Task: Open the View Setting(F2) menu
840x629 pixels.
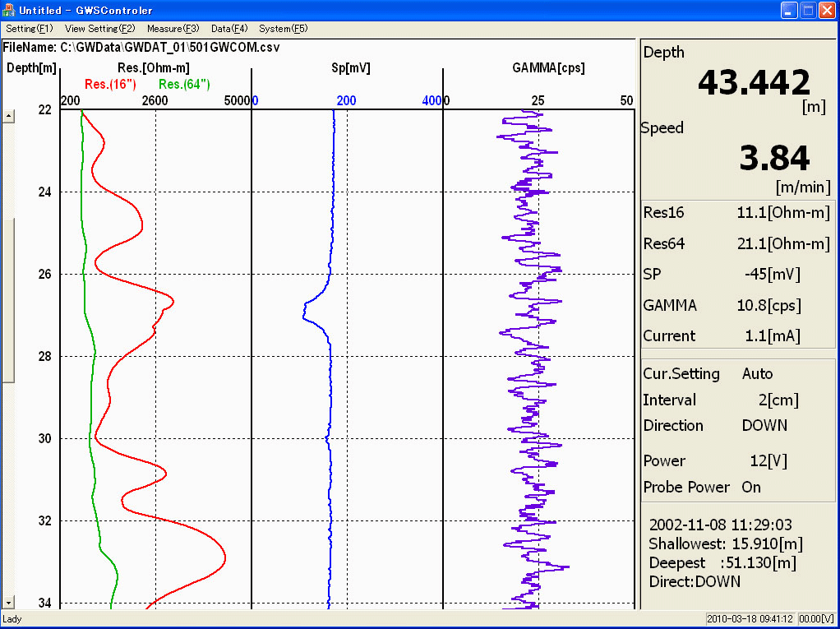Action: pyautogui.click(x=99, y=29)
